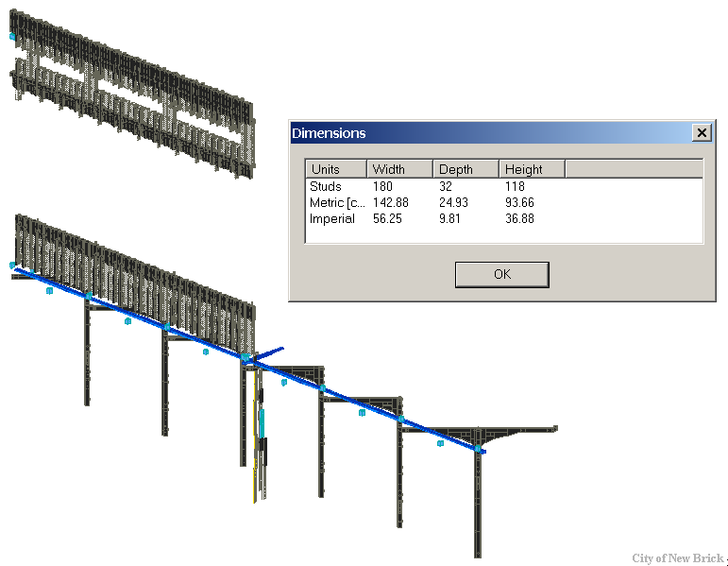Close the Dimensions dialog with the X button
This screenshot has height=566, width=728.
[x=702, y=133]
